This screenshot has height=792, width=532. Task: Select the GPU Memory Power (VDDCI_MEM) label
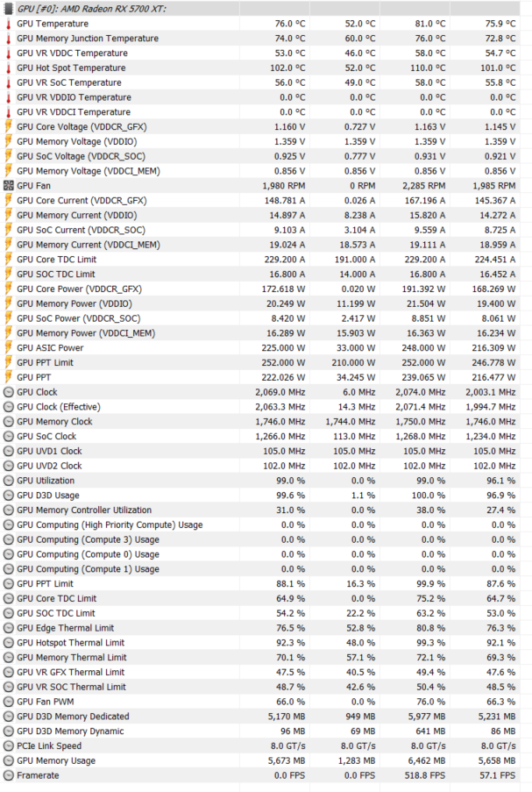point(86,333)
